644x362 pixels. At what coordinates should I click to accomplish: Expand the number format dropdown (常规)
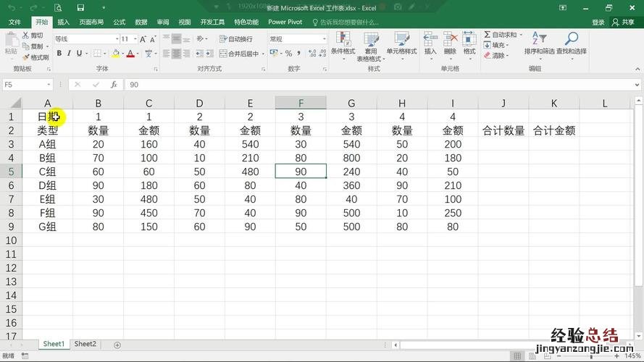click(324, 39)
